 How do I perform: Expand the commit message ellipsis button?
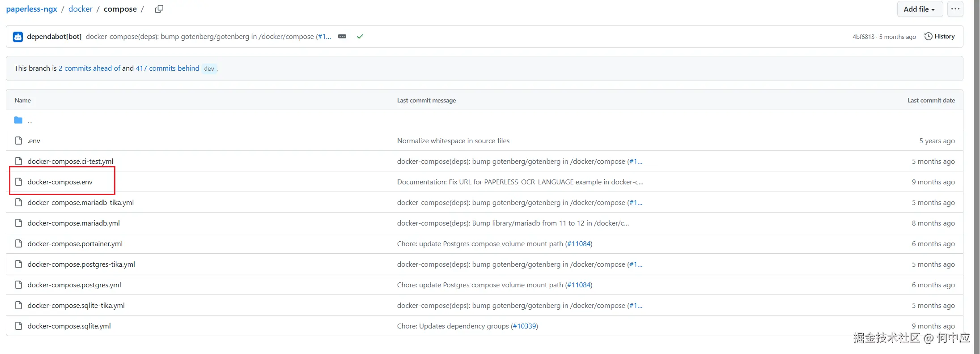point(342,37)
